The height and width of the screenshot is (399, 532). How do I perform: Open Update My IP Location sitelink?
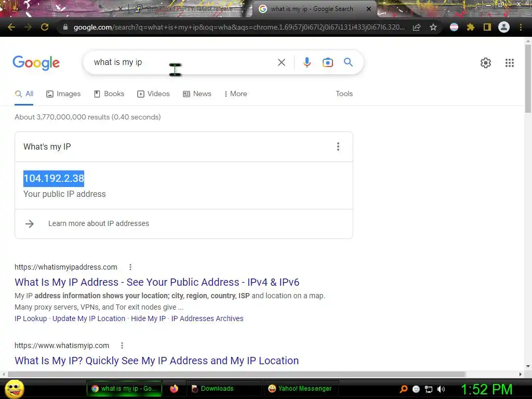click(88, 318)
